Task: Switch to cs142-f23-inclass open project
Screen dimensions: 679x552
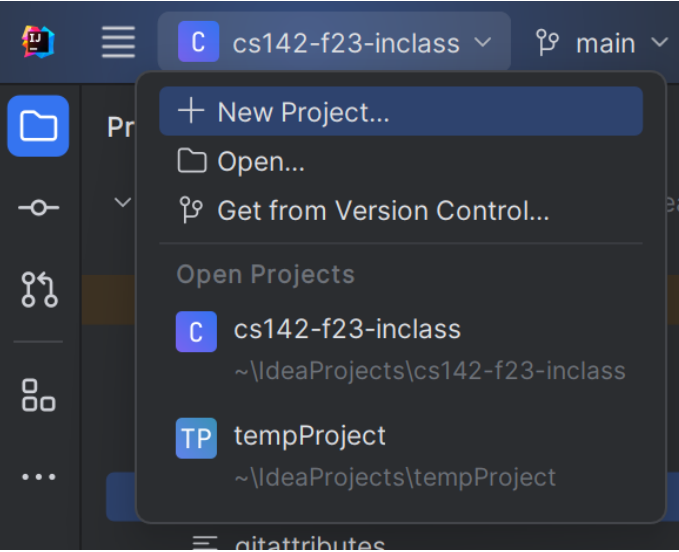Action: click(x=401, y=348)
